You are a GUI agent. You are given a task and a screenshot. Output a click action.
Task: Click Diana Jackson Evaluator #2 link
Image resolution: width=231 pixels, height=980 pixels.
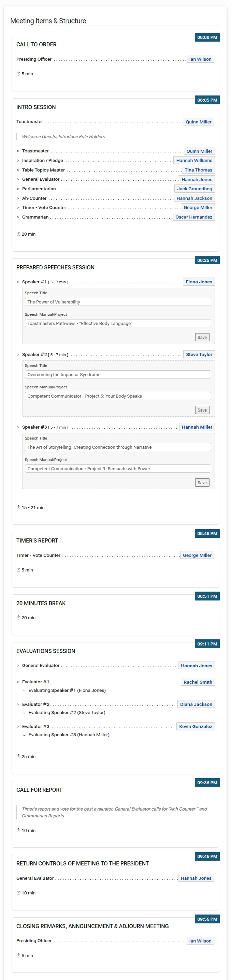196,704
